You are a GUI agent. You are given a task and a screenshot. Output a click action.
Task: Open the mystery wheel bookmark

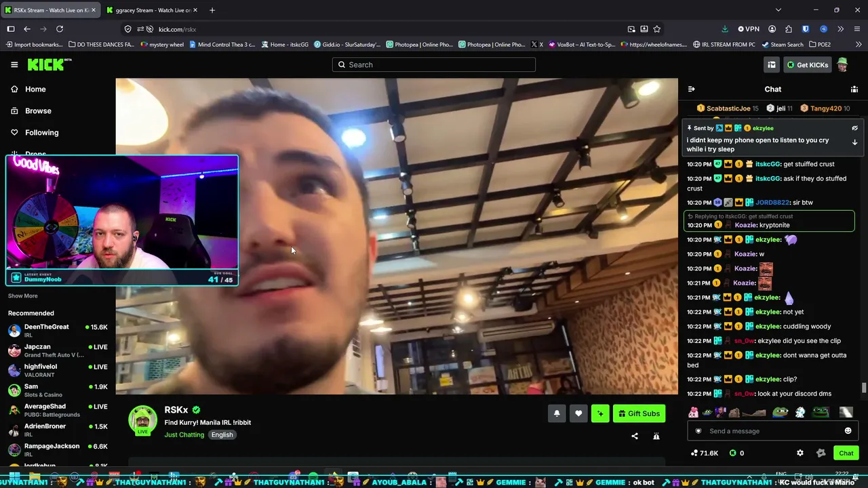[x=162, y=45]
